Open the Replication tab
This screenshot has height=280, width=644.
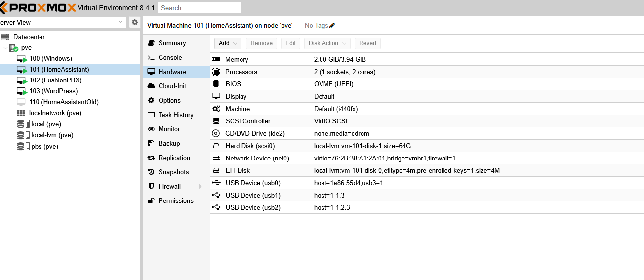(177, 158)
